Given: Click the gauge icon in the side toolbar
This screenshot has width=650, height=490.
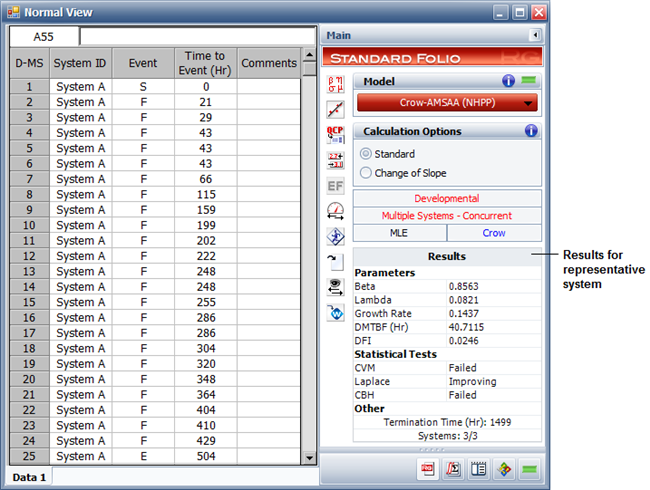Looking at the screenshot, I should coord(335,210).
